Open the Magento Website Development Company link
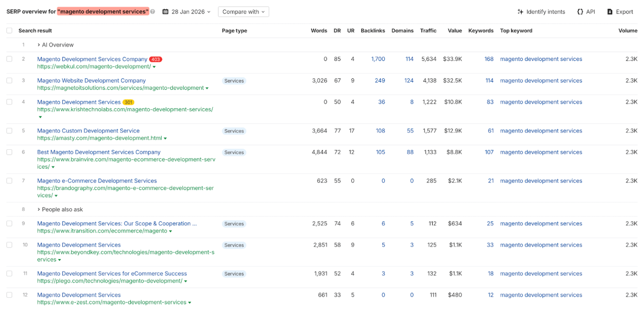Image resolution: width=644 pixels, height=309 pixels. click(x=91, y=80)
